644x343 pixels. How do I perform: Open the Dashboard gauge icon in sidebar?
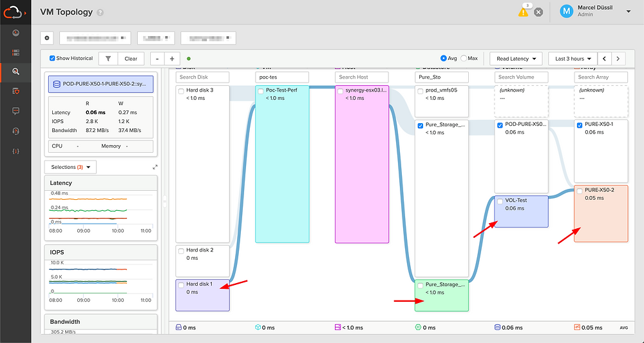coord(15,33)
